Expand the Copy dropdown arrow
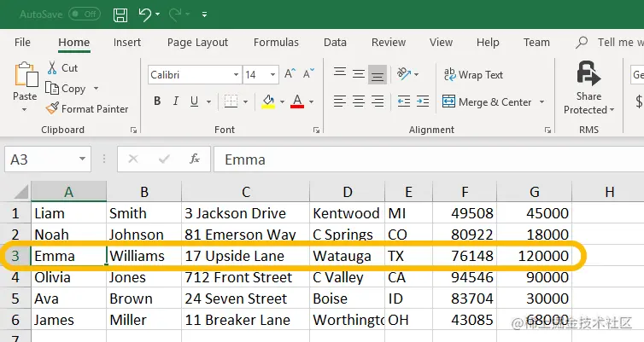Viewport: 644px width, 342px height. 97,88
